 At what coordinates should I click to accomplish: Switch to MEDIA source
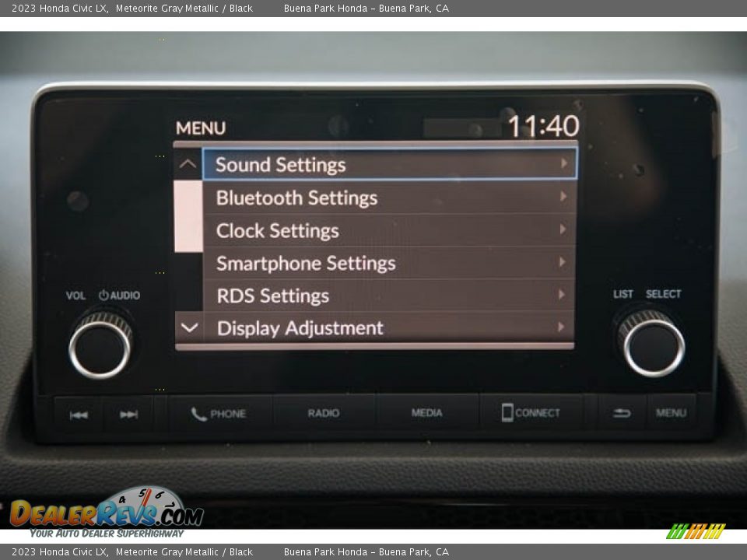click(427, 413)
